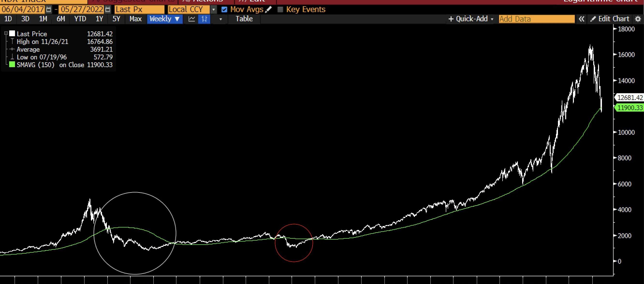This screenshot has height=284, width=644.
Task: Collapse Last Price legend tree box
Action: click(6, 34)
